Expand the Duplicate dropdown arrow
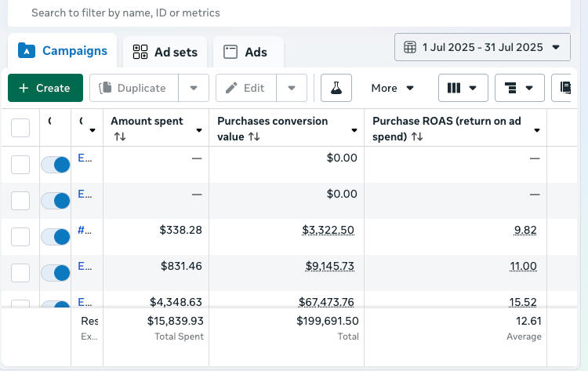Viewport: 588px width, 371px height. [x=193, y=88]
